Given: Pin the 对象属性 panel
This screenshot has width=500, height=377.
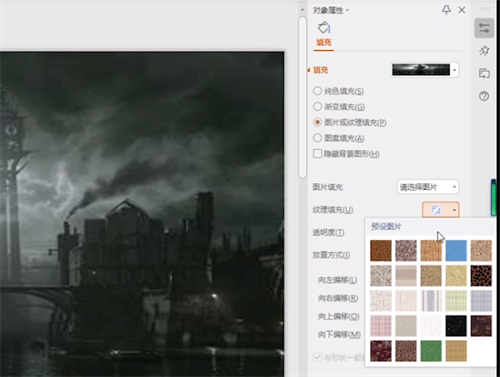Looking at the screenshot, I should (x=446, y=10).
